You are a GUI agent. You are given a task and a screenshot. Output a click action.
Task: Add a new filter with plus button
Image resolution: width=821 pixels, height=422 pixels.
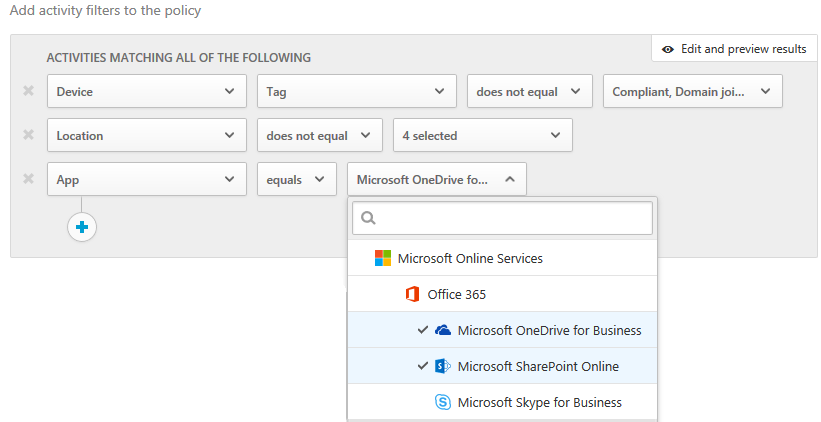pyautogui.click(x=82, y=227)
